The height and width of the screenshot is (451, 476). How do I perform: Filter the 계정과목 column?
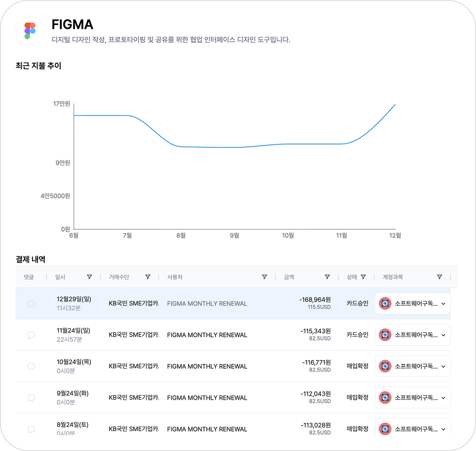pyautogui.click(x=439, y=277)
